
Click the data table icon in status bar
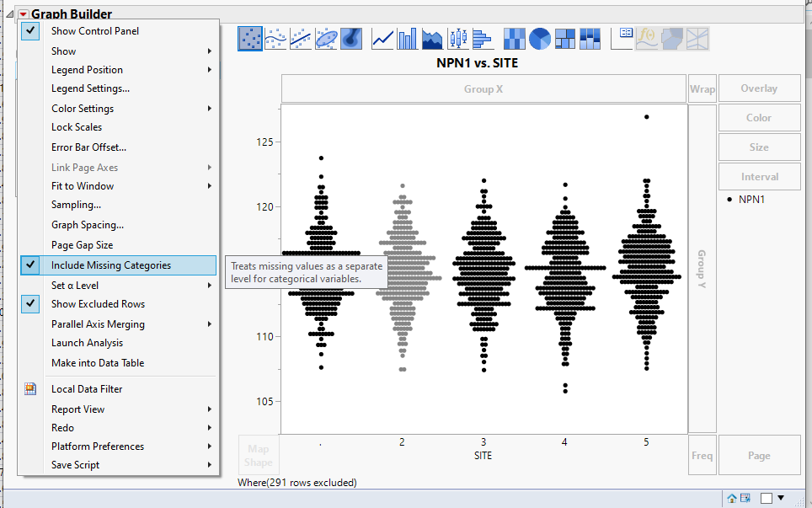(x=745, y=498)
